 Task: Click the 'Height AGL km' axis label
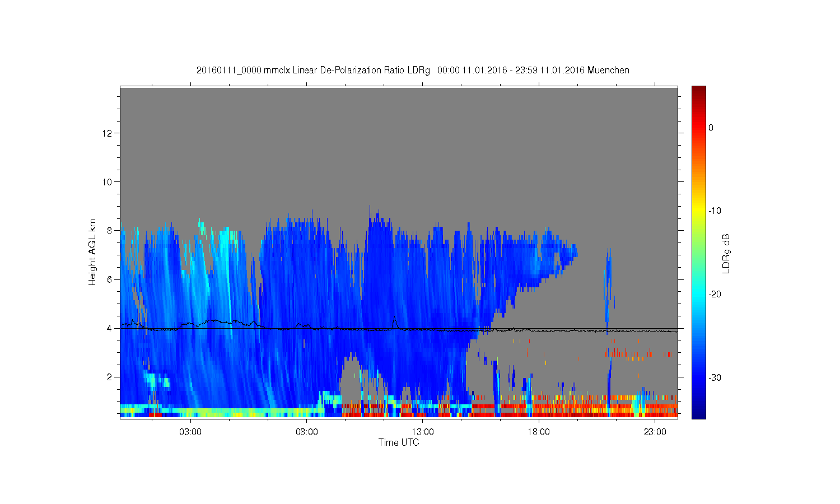tap(92, 252)
